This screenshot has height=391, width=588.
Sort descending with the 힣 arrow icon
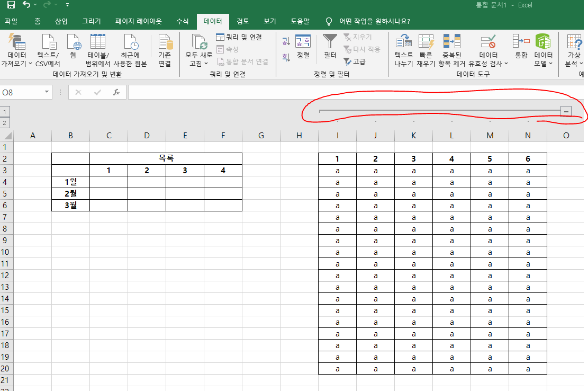pyautogui.click(x=286, y=58)
